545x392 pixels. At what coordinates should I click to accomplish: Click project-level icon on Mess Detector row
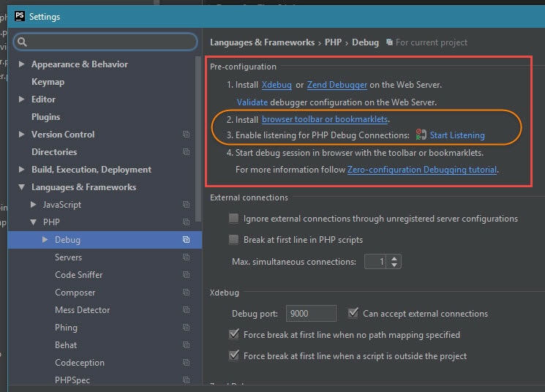coord(187,309)
